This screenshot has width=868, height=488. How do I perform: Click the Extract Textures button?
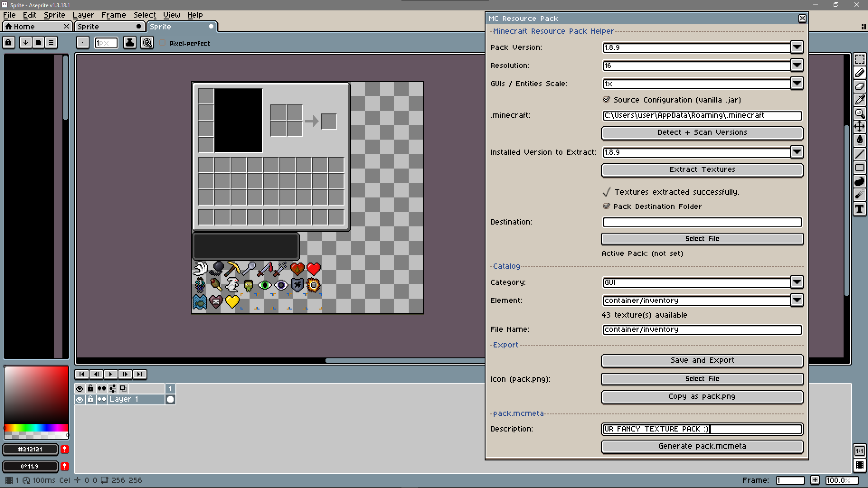(x=702, y=170)
